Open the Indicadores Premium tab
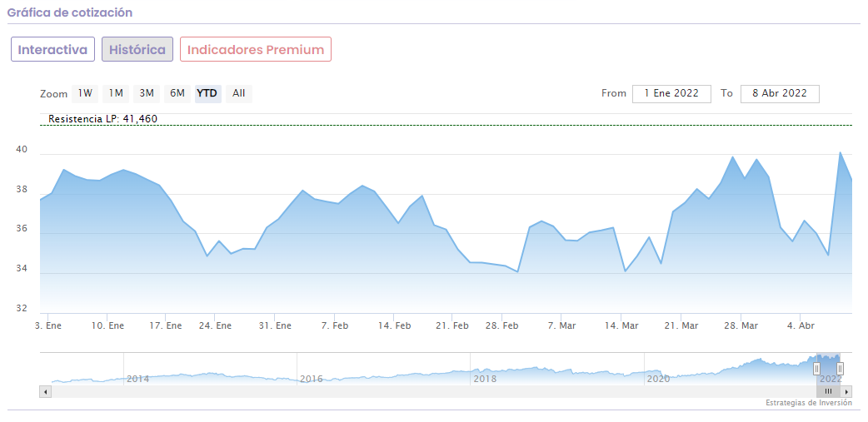The width and height of the screenshot is (868, 422). click(x=256, y=49)
